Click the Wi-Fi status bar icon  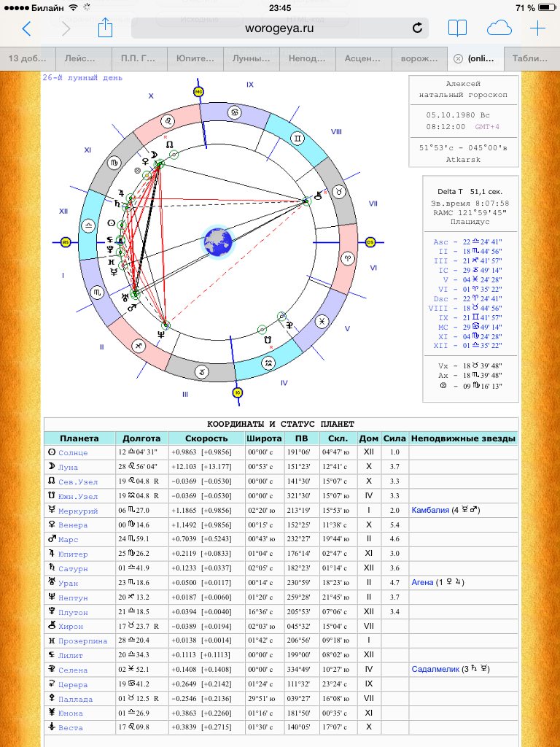(73, 8)
